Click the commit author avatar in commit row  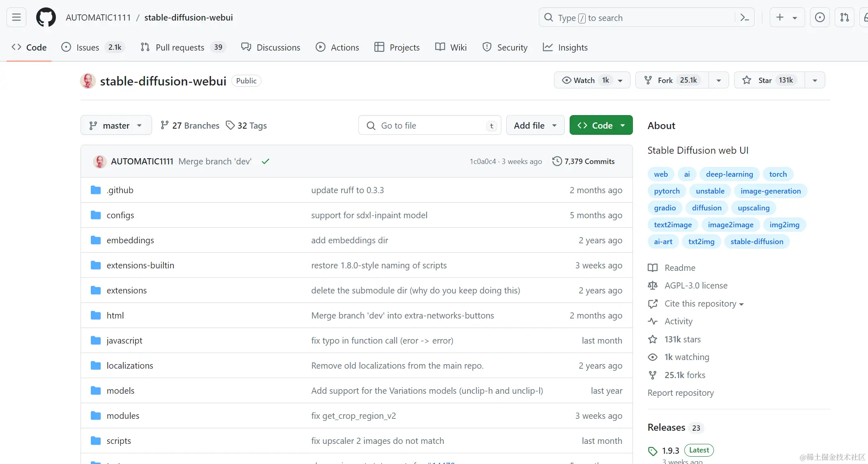click(99, 162)
